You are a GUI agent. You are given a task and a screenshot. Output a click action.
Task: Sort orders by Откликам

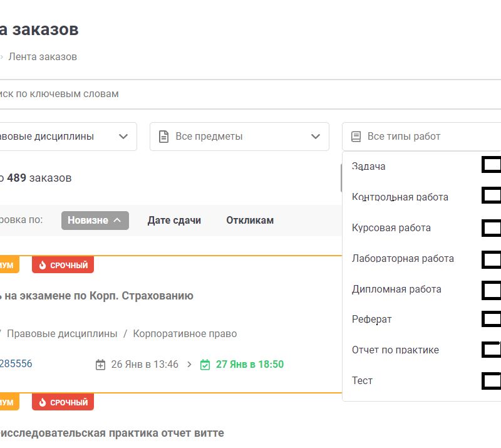(x=250, y=221)
